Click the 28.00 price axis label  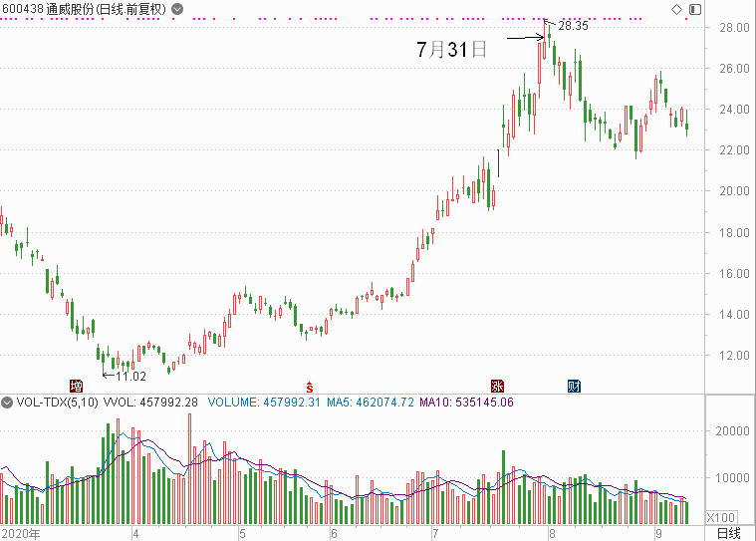tap(734, 28)
